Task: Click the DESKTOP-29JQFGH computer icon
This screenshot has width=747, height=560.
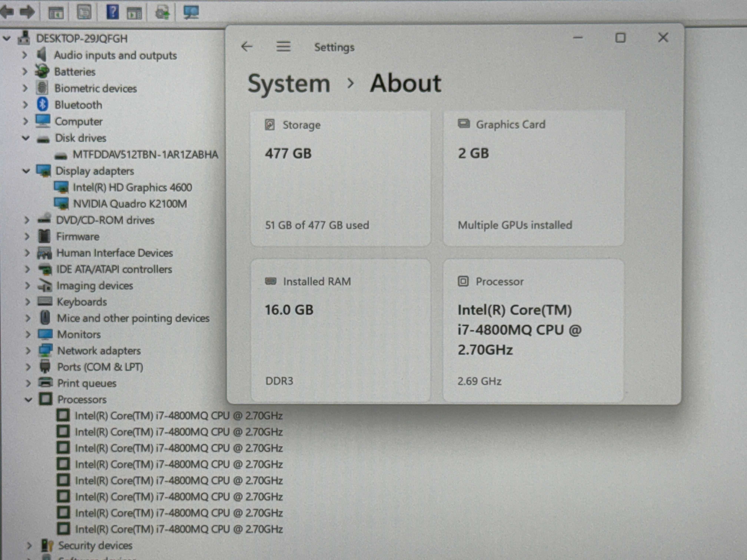Action: (24, 38)
